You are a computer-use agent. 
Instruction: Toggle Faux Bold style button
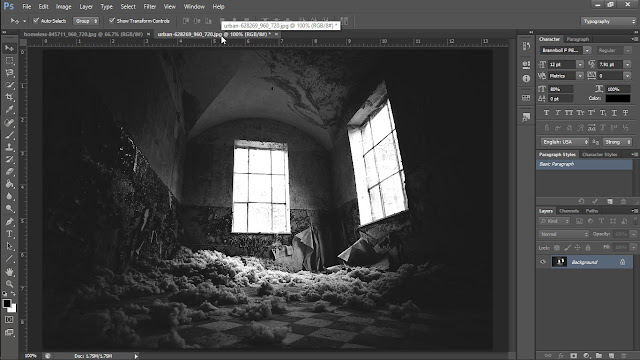tap(546, 113)
